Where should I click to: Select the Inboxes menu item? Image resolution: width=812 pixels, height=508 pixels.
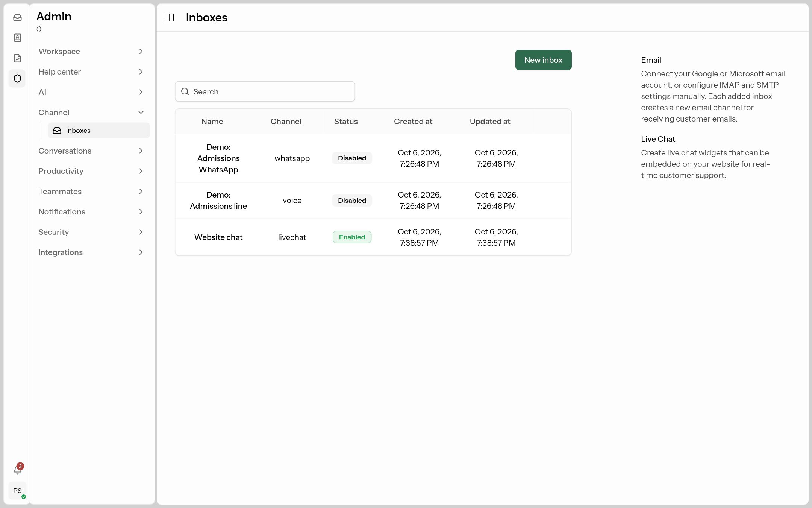point(98,130)
